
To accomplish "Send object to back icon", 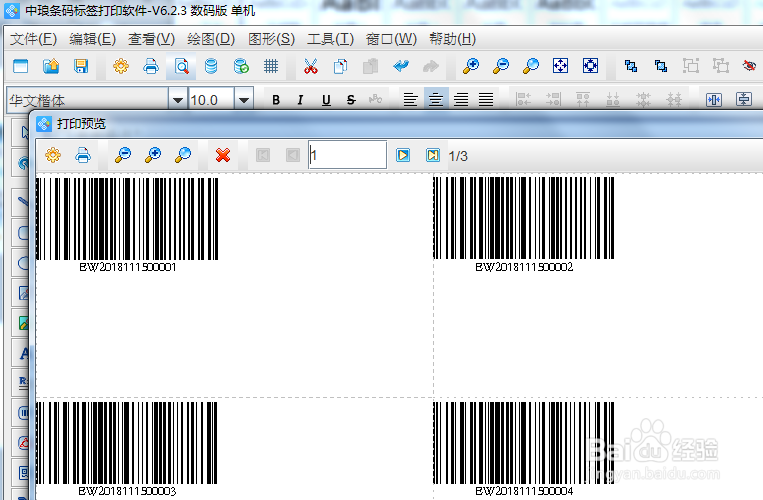I will point(661,66).
